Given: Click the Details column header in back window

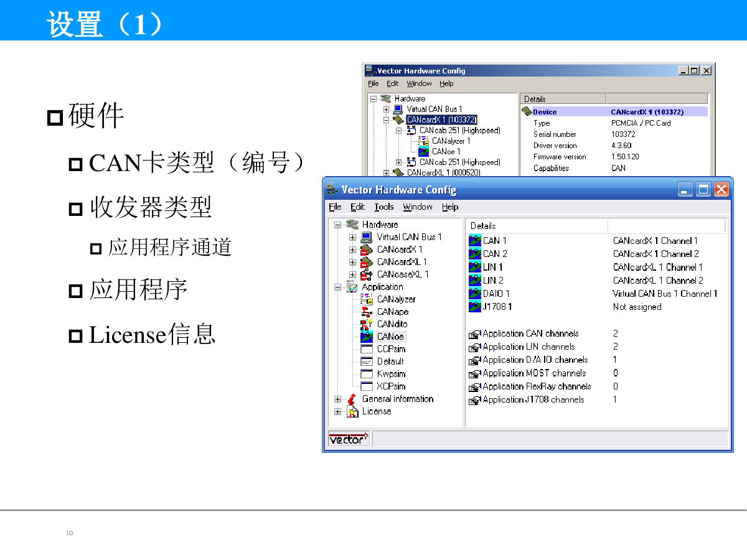Looking at the screenshot, I should (563, 99).
